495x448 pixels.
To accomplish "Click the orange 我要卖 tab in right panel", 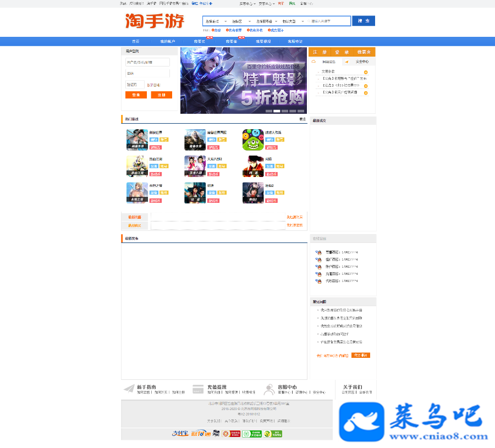I will pyautogui.click(x=364, y=52).
